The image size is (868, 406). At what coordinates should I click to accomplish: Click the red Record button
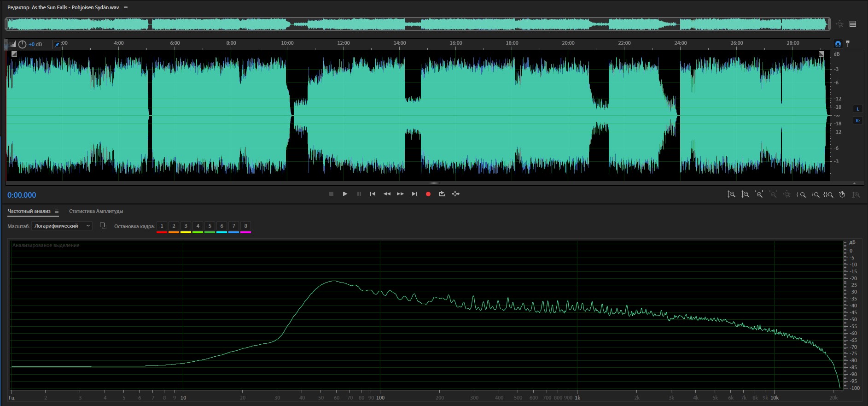click(x=428, y=194)
